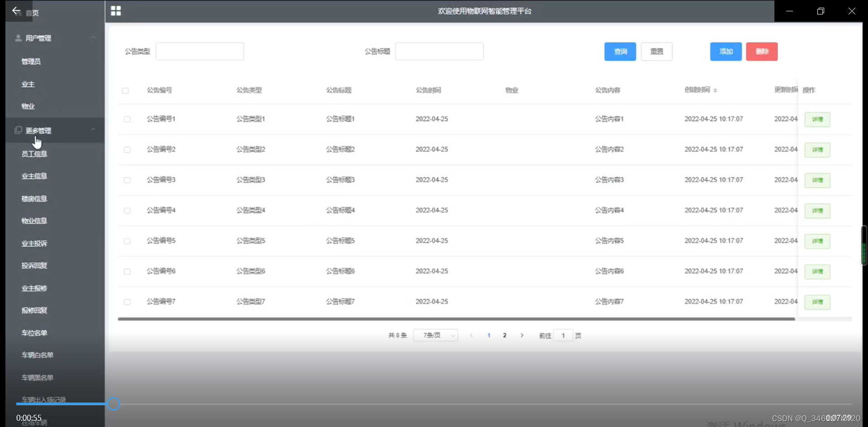Sort by 创建时间 column arrow

(x=715, y=90)
